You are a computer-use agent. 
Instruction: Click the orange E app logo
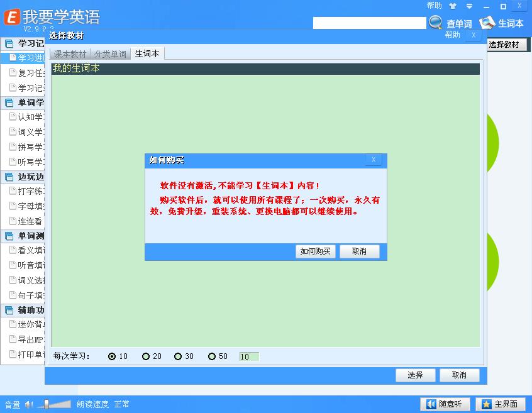point(12,16)
